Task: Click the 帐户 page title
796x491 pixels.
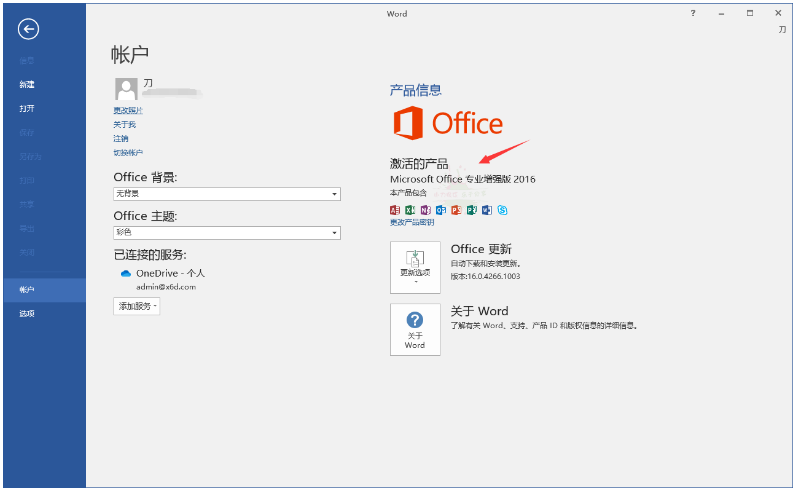Action: pos(130,54)
